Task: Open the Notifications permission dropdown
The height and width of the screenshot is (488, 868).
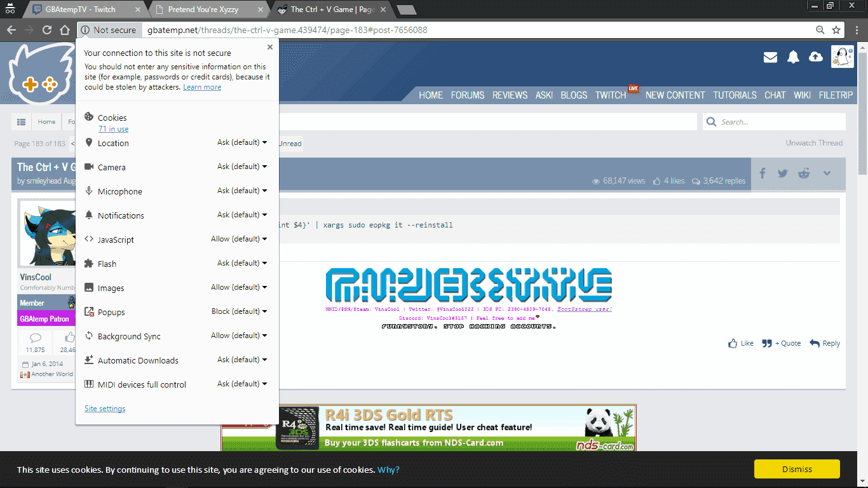Action: click(242, 215)
